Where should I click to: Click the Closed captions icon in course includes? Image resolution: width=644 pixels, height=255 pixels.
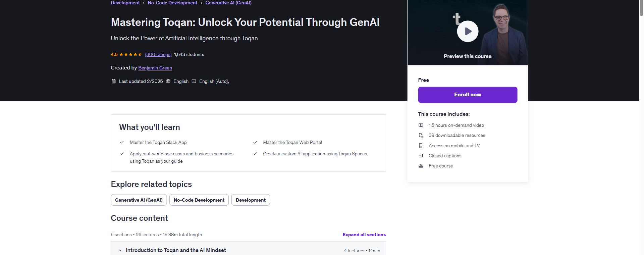pyautogui.click(x=421, y=156)
